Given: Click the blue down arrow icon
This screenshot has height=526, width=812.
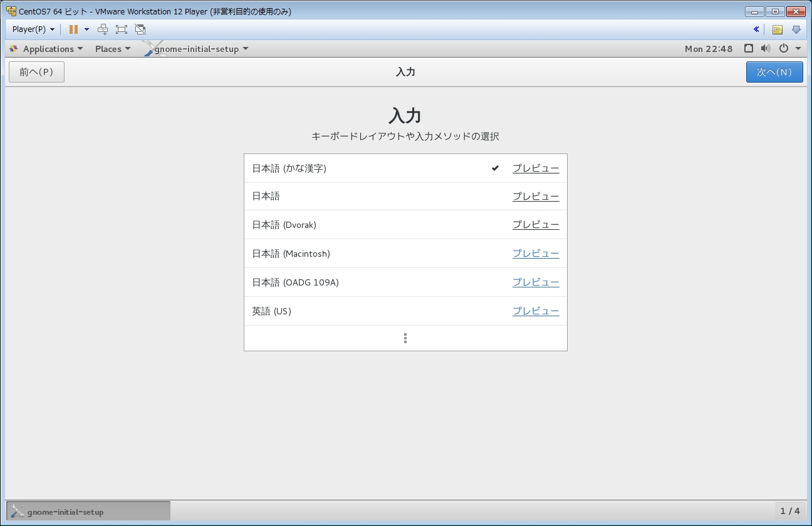Looking at the screenshot, I should (796, 29).
